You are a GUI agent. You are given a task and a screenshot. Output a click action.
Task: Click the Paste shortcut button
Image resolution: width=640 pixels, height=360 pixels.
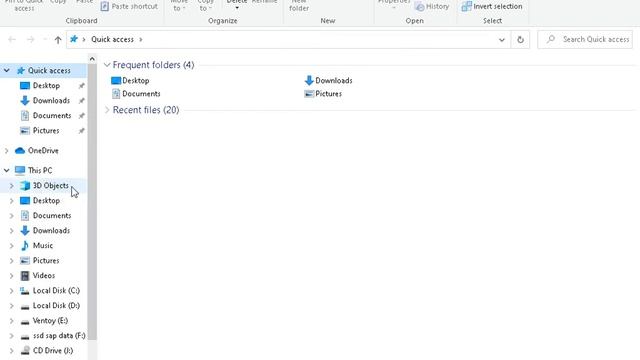click(129, 7)
